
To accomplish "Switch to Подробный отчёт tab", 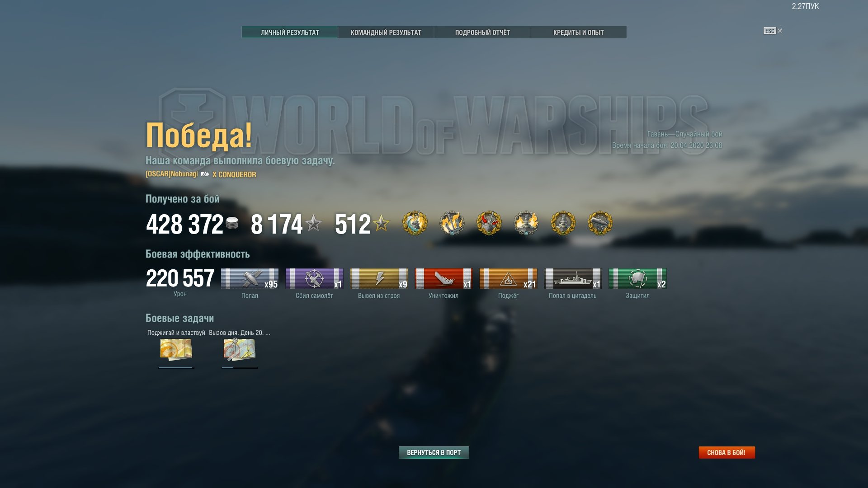I will click(x=482, y=33).
